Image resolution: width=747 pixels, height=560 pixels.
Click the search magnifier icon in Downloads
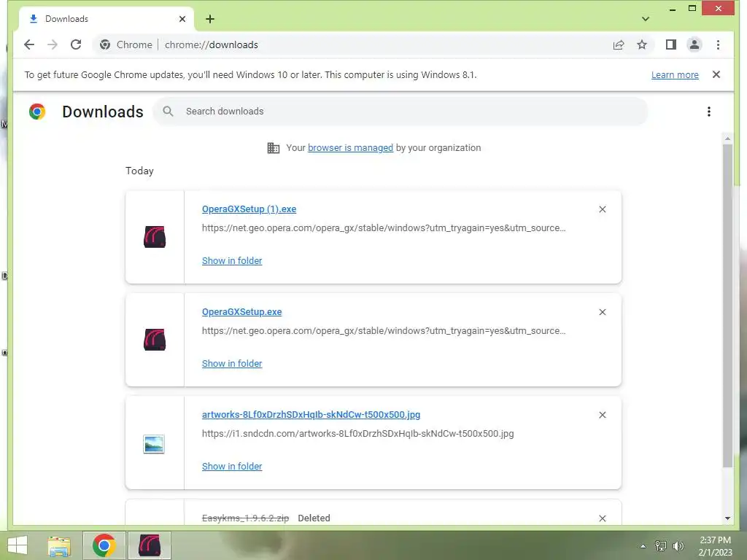168,111
